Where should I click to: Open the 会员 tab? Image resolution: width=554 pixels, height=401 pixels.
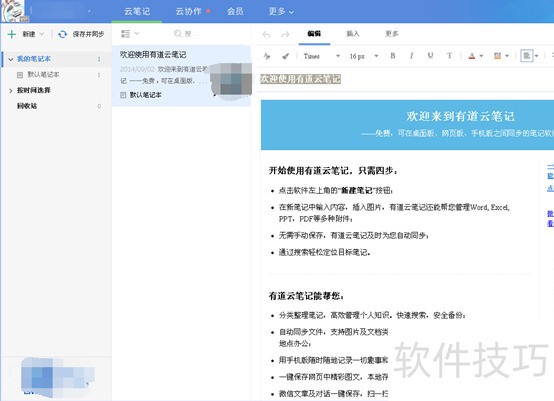coord(235,11)
